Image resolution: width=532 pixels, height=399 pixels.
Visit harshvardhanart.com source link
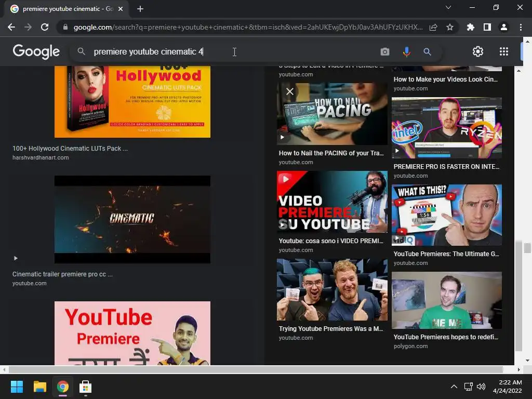(x=41, y=157)
